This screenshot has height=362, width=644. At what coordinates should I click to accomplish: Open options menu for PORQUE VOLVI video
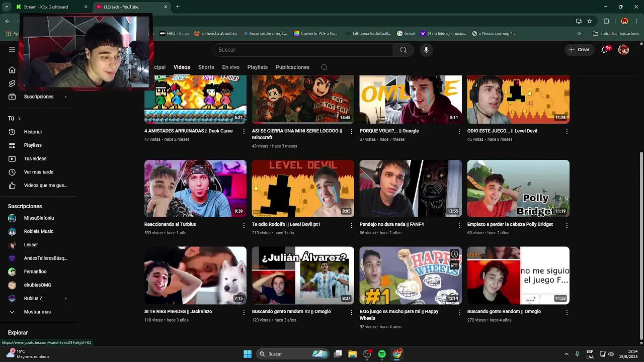(x=459, y=132)
